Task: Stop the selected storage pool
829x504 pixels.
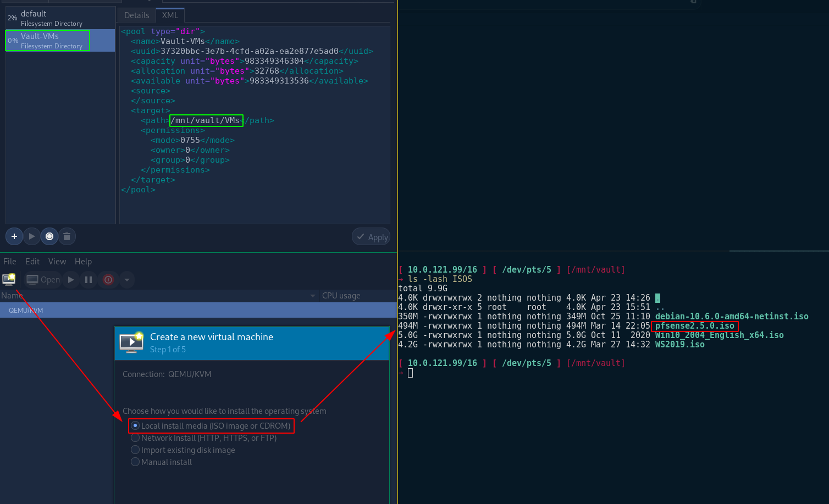Action: [x=49, y=236]
